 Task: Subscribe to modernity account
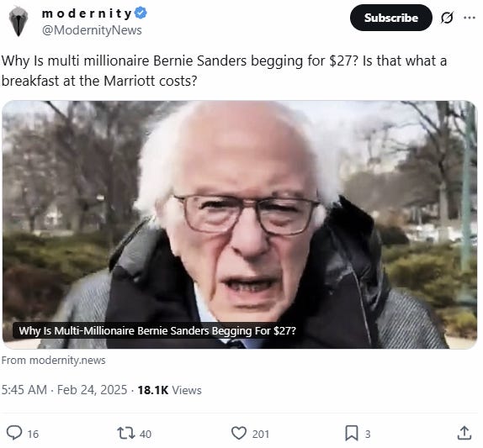coord(391,18)
